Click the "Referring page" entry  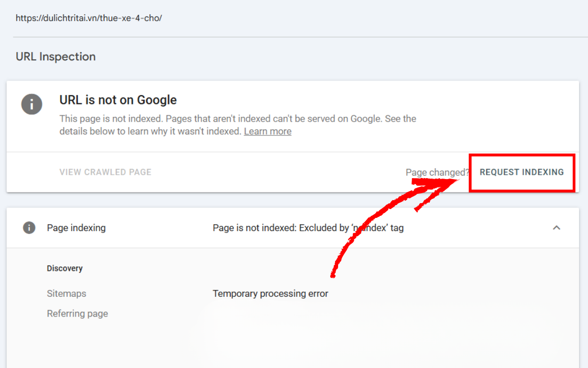77,314
